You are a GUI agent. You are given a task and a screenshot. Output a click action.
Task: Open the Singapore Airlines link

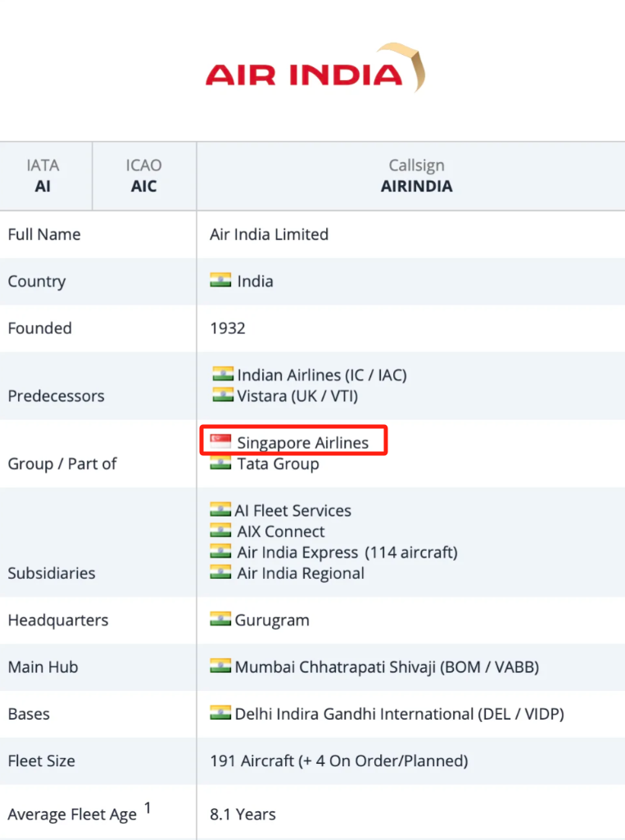point(303,443)
